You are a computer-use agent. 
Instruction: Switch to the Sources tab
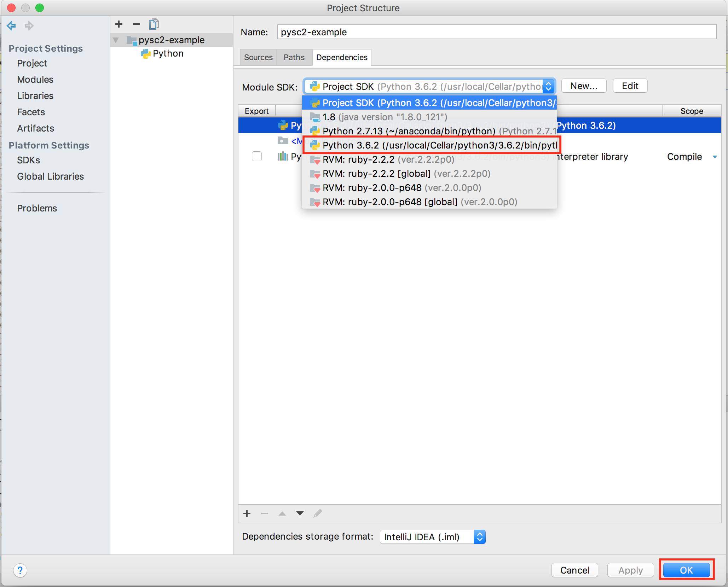pos(258,57)
